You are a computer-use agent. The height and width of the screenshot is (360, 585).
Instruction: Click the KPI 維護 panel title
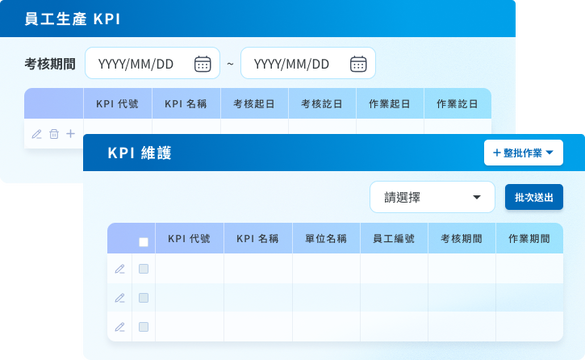pos(140,153)
